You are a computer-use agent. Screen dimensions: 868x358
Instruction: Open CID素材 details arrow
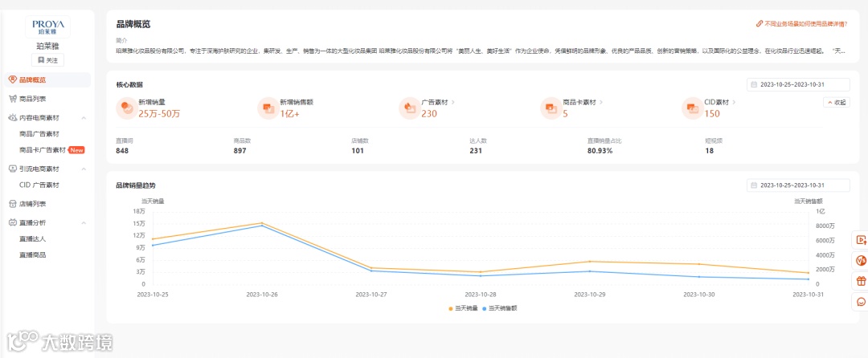pyautogui.click(x=734, y=102)
